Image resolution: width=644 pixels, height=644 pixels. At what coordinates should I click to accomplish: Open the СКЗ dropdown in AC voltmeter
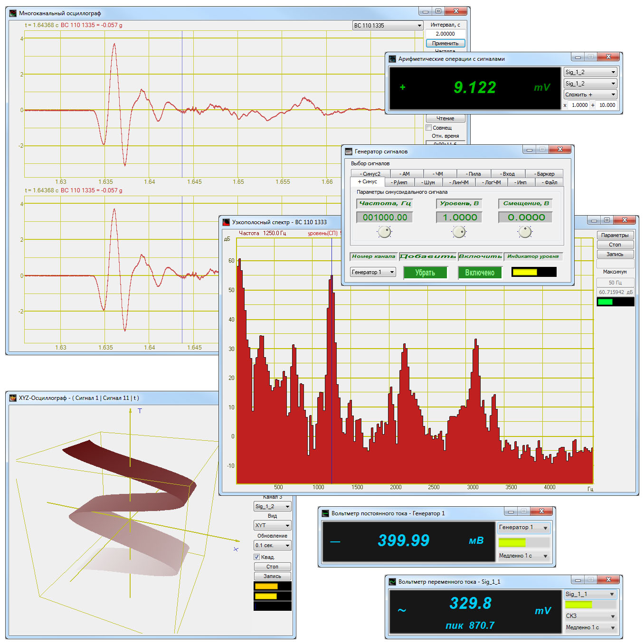[x=590, y=616]
